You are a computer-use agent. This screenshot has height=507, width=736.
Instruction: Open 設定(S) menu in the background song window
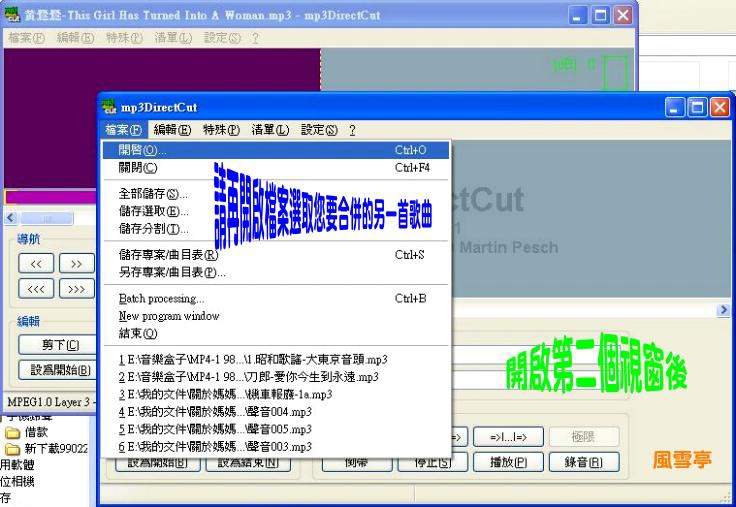pos(222,38)
